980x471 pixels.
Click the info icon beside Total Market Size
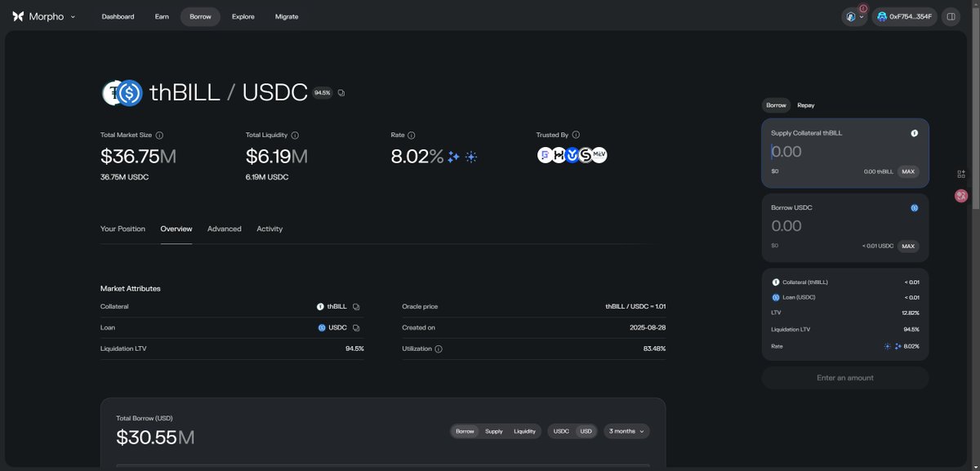tap(159, 135)
